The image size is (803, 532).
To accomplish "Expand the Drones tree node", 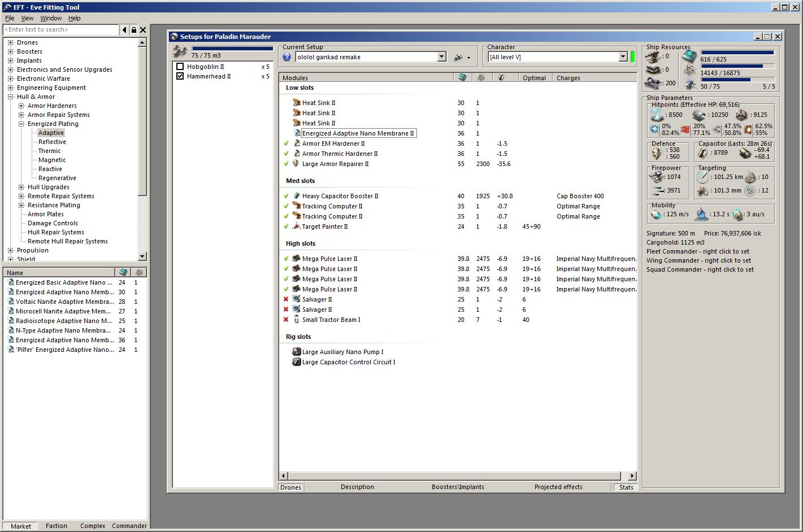I will tap(10, 42).
